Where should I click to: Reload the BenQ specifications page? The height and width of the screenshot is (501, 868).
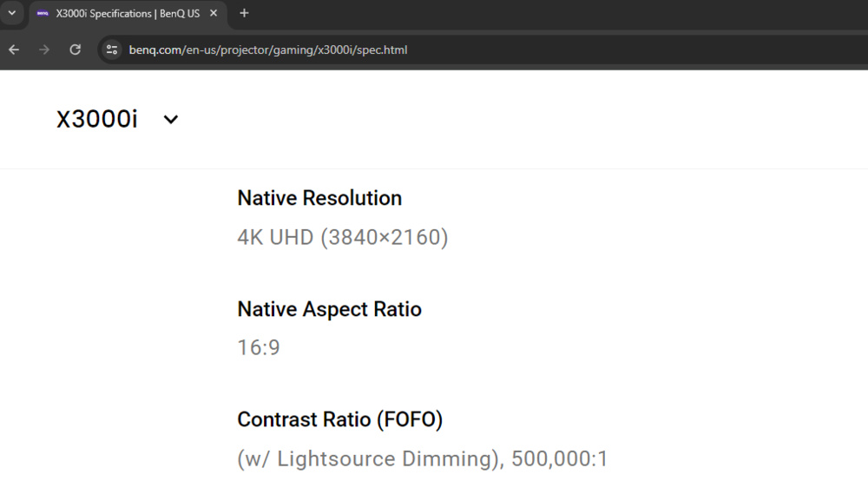[x=76, y=49]
